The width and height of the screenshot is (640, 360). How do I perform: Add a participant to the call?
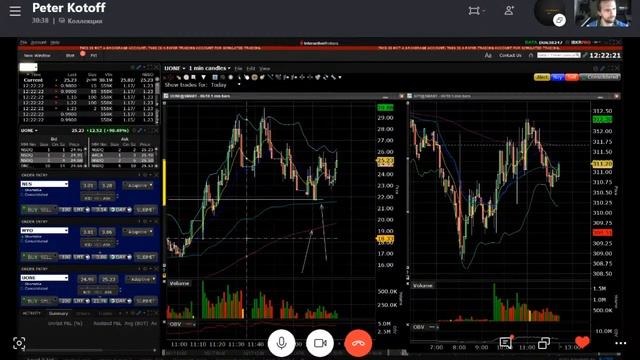[509, 11]
